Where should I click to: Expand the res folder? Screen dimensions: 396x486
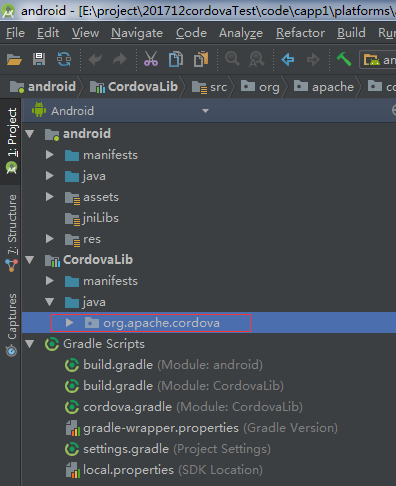50,239
